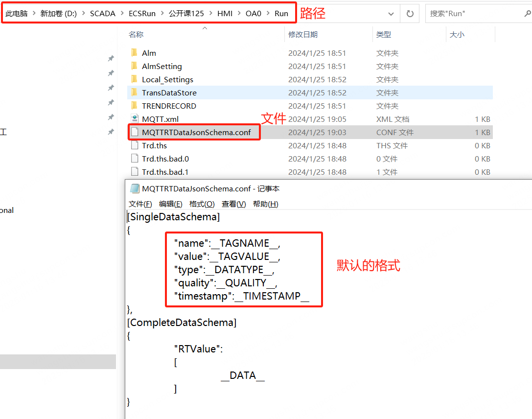
Task: Click the search magnifier icon
Action: [x=527, y=14]
